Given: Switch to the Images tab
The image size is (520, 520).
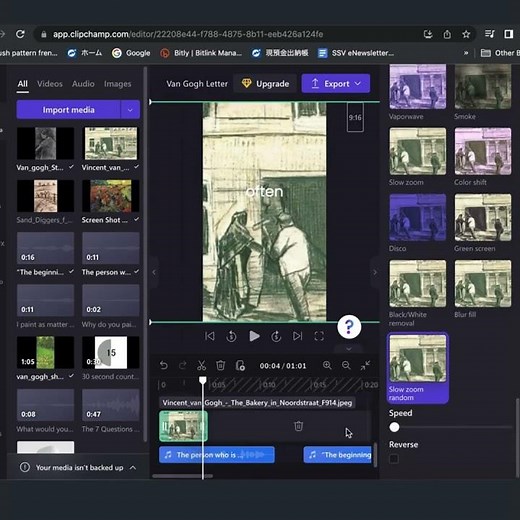Looking at the screenshot, I should pyautogui.click(x=117, y=84).
